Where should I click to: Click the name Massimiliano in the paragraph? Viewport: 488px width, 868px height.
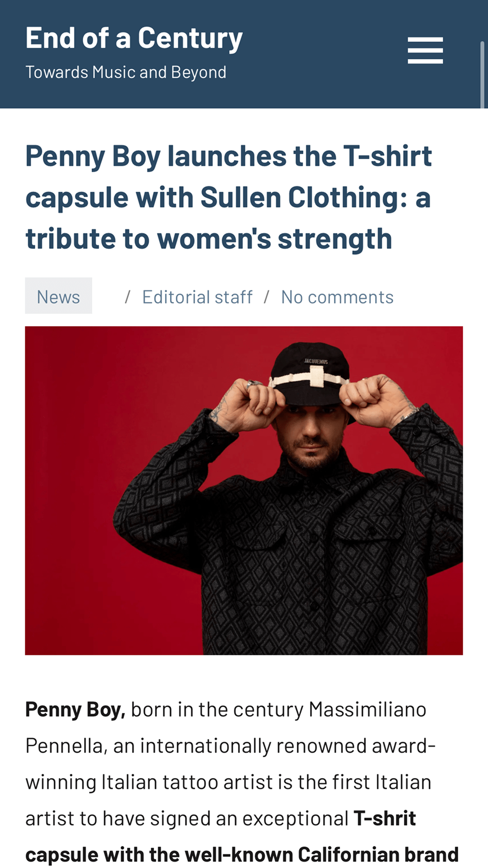click(x=367, y=709)
